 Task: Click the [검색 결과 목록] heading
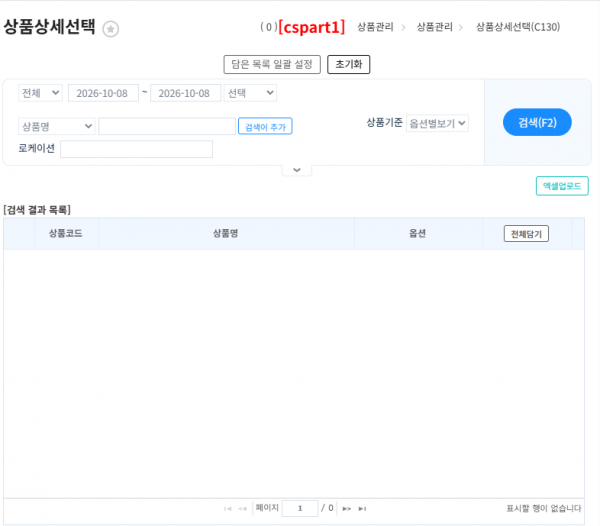pos(37,210)
